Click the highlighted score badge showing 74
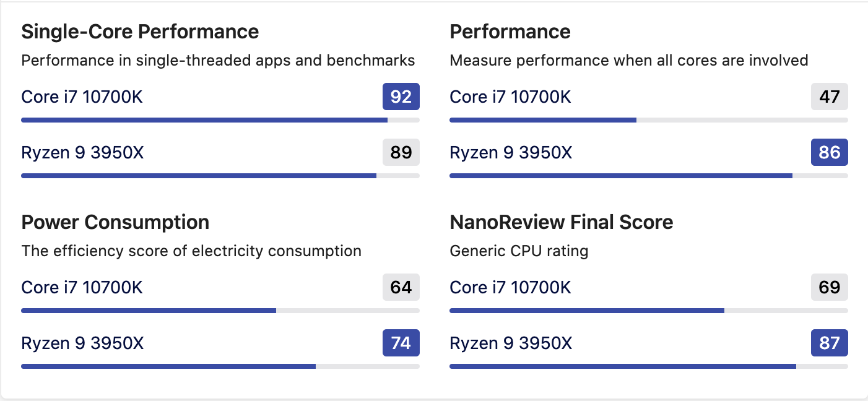The height and width of the screenshot is (401, 868). (401, 343)
